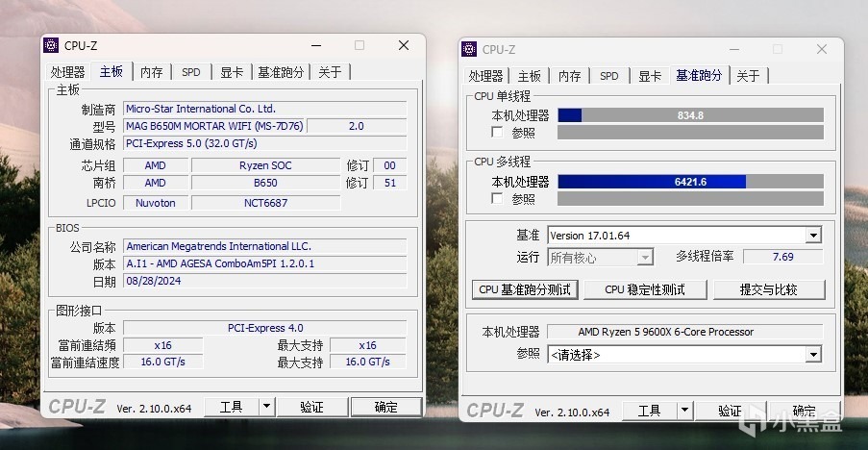
Task: Open SPD tab in right window
Action: tap(608, 76)
